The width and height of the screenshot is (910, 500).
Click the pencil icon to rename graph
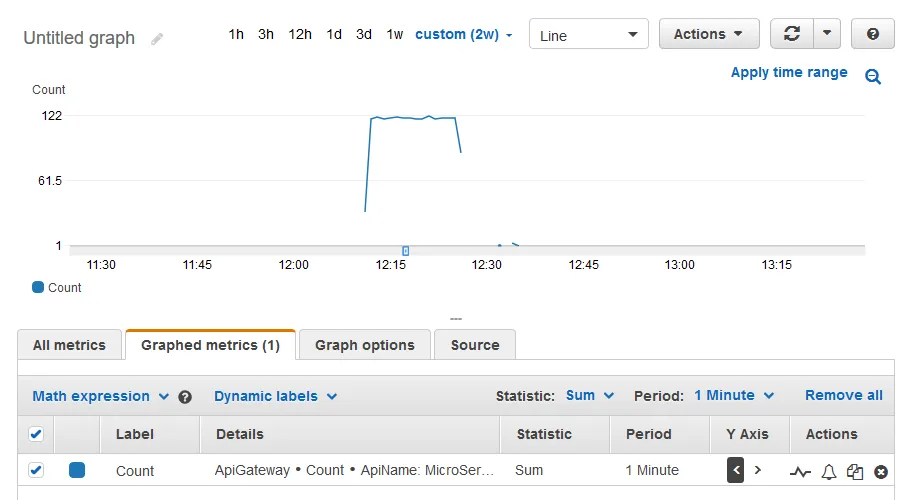tap(157, 39)
